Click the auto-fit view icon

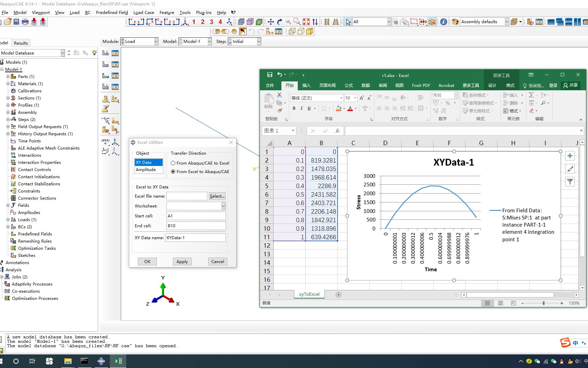(x=306, y=22)
